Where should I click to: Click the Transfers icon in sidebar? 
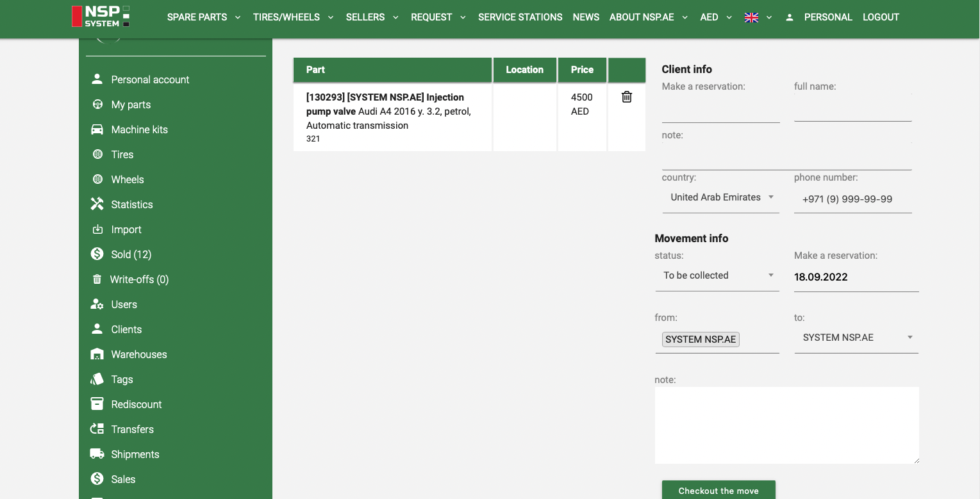pyautogui.click(x=97, y=429)
